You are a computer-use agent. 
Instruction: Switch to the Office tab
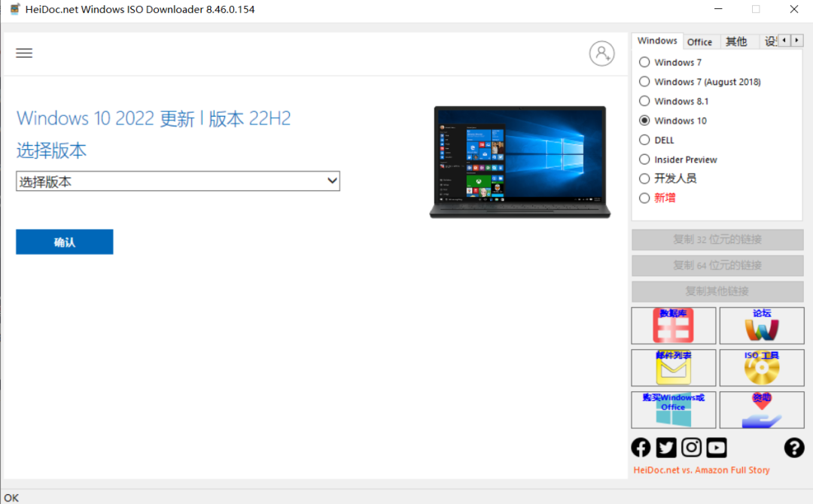[699, 42]
